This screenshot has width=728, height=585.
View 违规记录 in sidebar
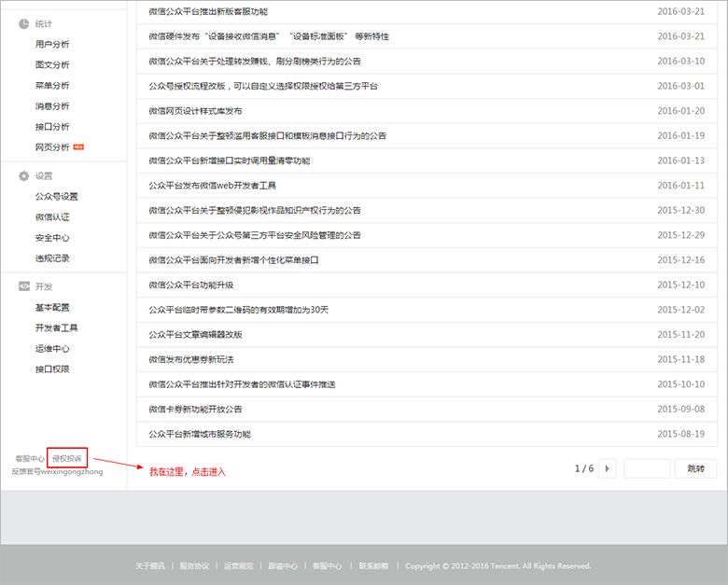(x=52, y=258)
